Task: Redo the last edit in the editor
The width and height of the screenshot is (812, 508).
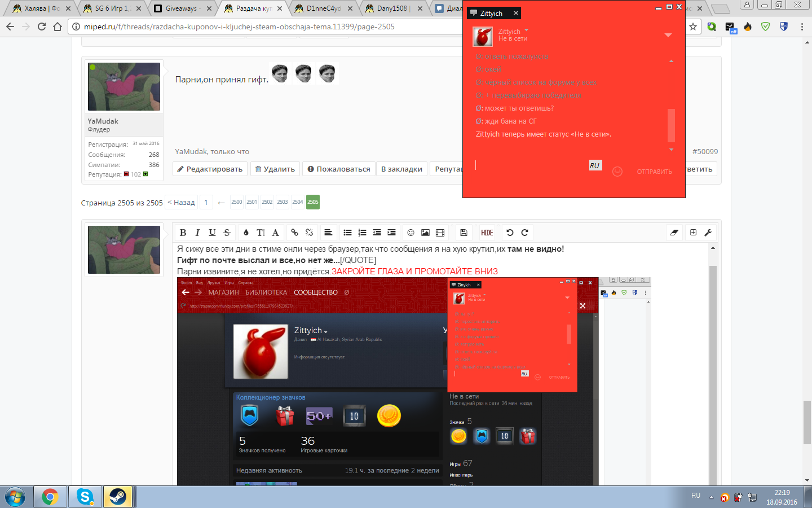Action: [x=524, y=233]
